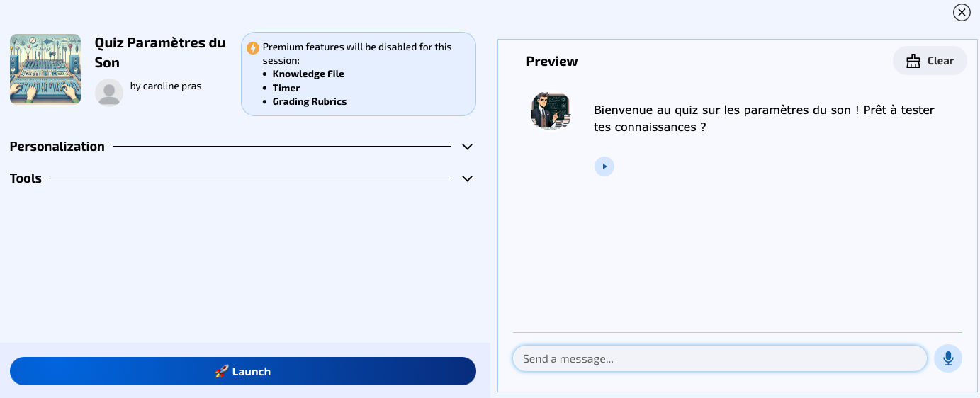Click the Tools section heading

click(26, 178)
